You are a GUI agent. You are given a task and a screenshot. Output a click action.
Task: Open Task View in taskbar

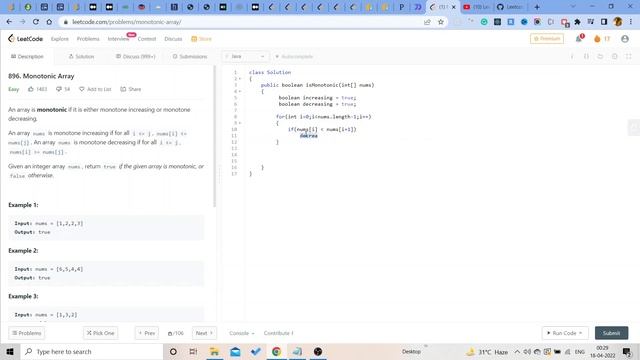click(193, 351)
